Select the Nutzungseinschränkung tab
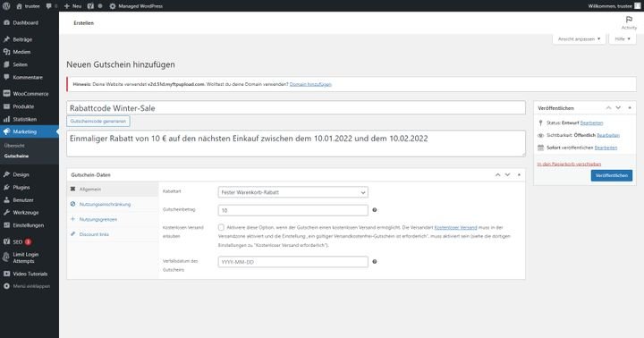 (x=113, y=204)
